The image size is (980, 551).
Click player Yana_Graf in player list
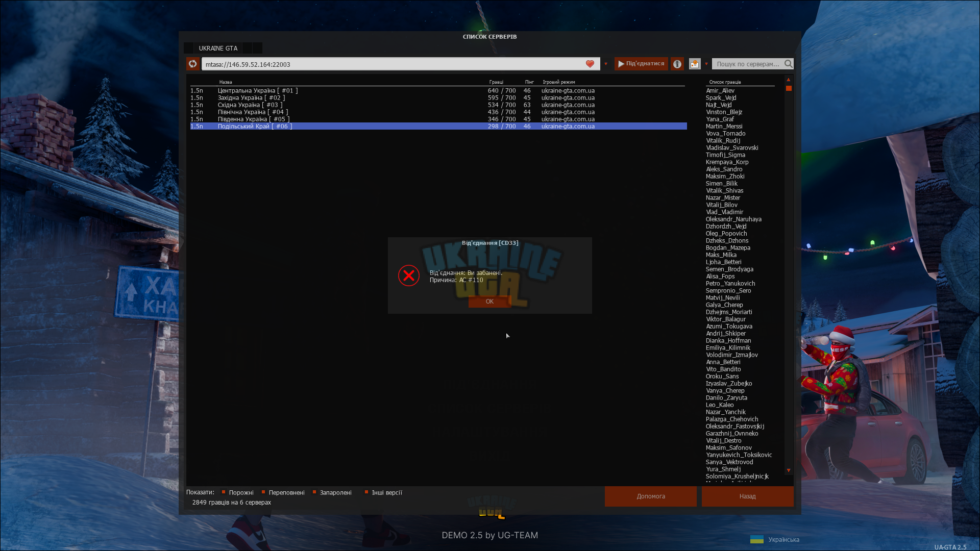pos(720,119)
